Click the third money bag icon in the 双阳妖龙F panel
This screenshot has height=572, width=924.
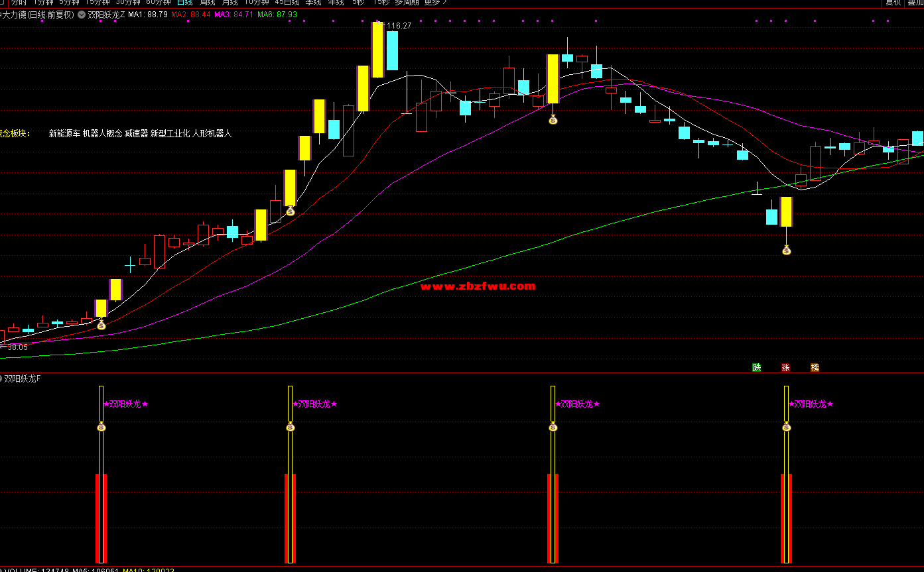tap(553, 427)
